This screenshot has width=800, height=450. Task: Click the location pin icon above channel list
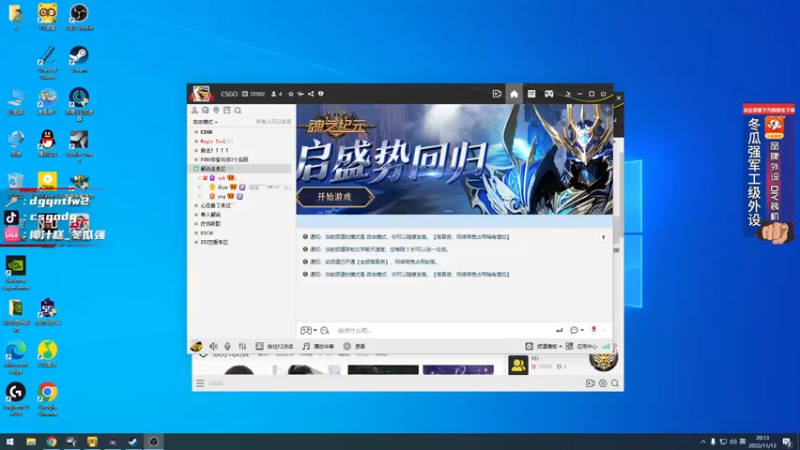216,110
